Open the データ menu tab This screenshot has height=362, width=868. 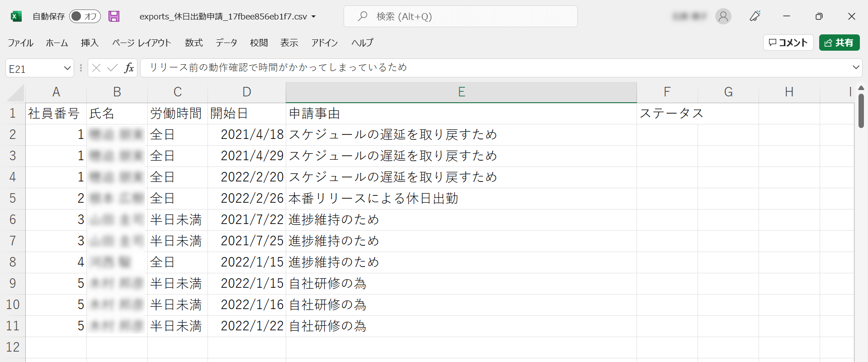pos(226,43)
